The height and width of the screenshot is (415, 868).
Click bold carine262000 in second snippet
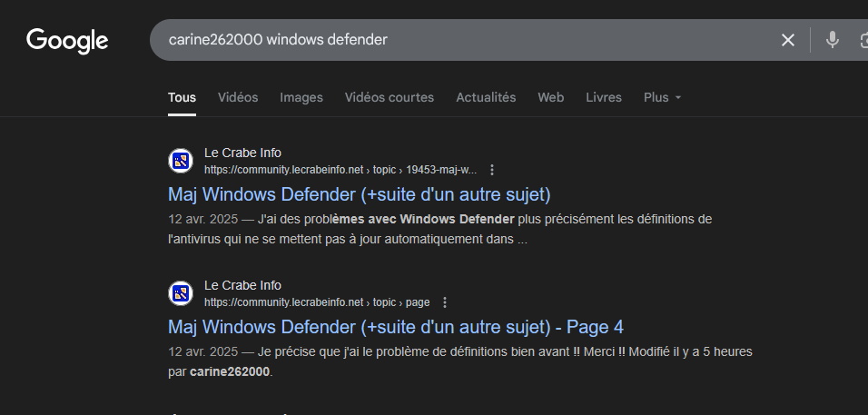tap(230, 371)
